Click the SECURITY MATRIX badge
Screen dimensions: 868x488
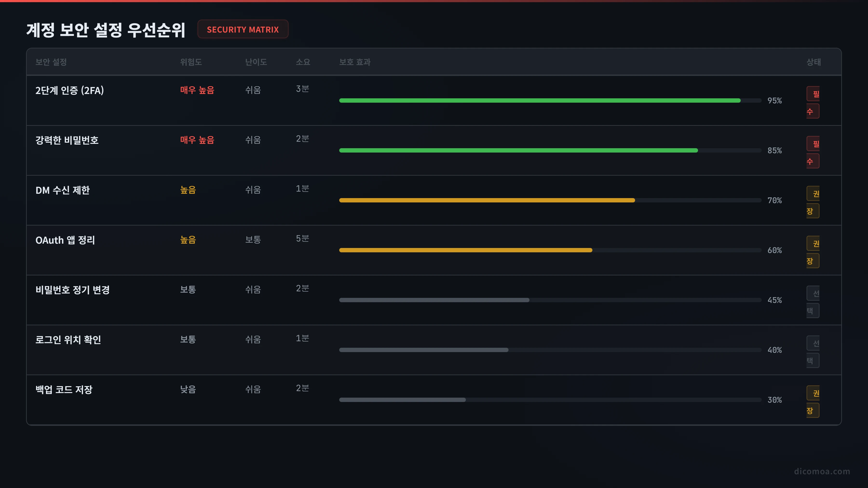(x=243, y=29)
